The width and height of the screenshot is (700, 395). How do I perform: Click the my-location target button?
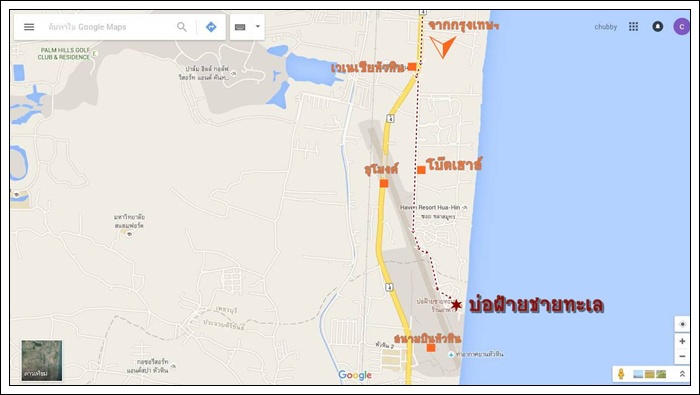682,324
